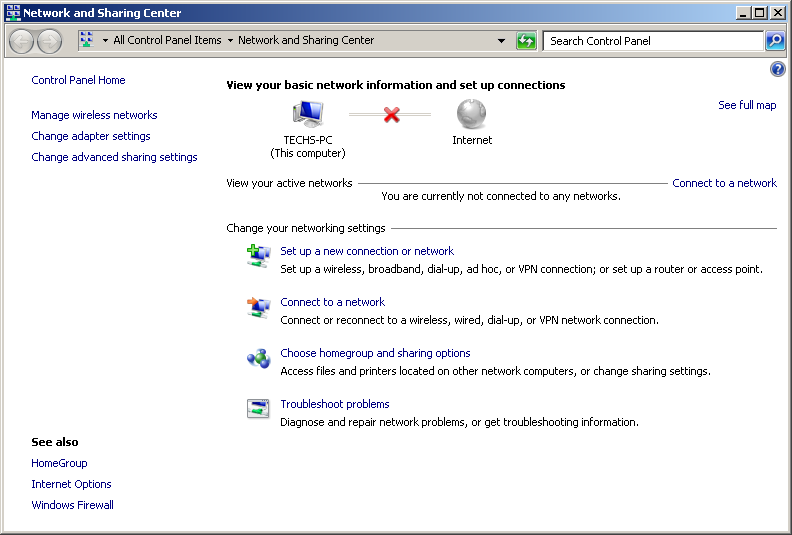Click the homegroup and sharing icon
Image resolution: width=792 pixels, height=535 pixels.
click(x=258, y=358)
